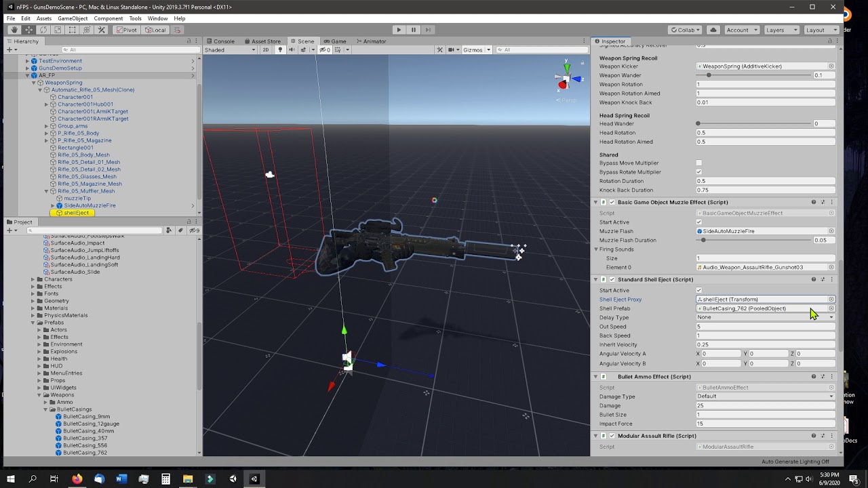Open custom editor tools
This screenshot has width=868, height=488.
pos(102,30)
